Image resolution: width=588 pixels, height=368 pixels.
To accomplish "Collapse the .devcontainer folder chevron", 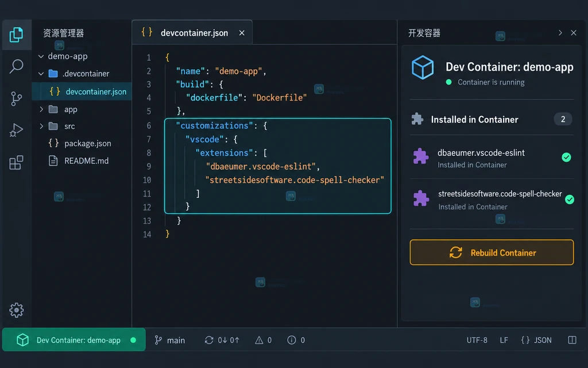I will [x=41, y=74].
